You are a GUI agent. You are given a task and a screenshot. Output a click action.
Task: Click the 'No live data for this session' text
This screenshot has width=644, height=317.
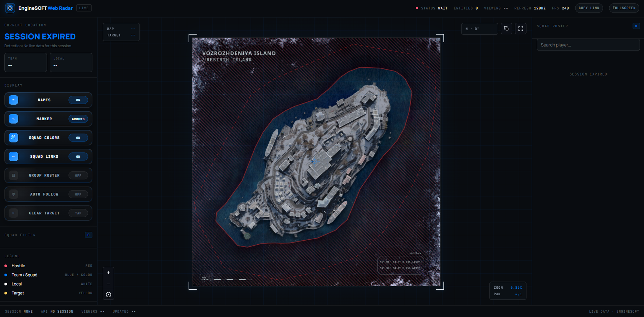coord(47,46)
